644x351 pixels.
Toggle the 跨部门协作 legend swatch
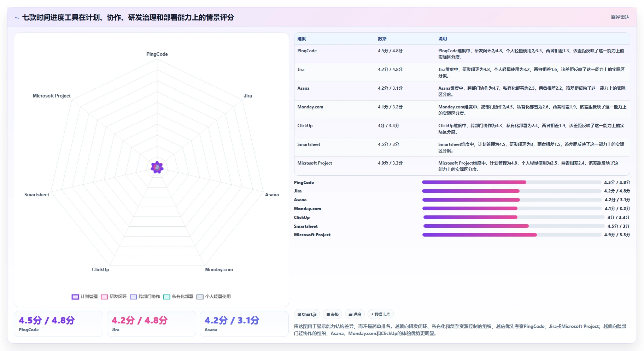click(x=133, y=297)
